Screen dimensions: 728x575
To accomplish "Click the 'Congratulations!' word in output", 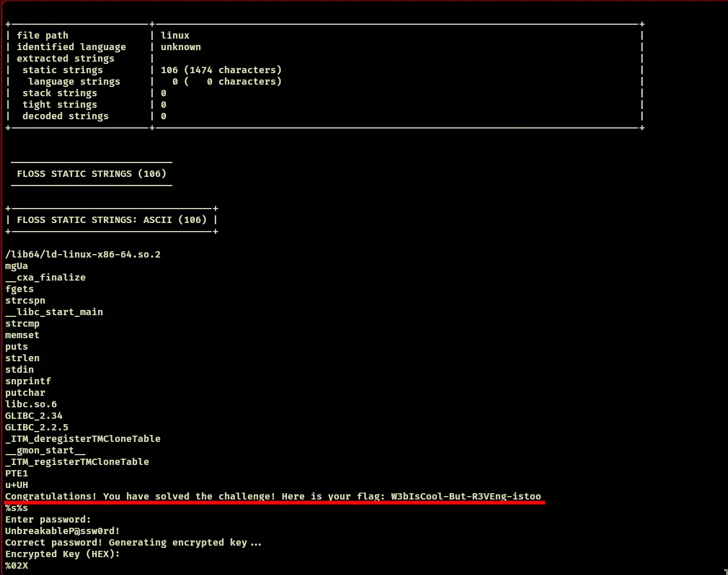I will (51, 496).
